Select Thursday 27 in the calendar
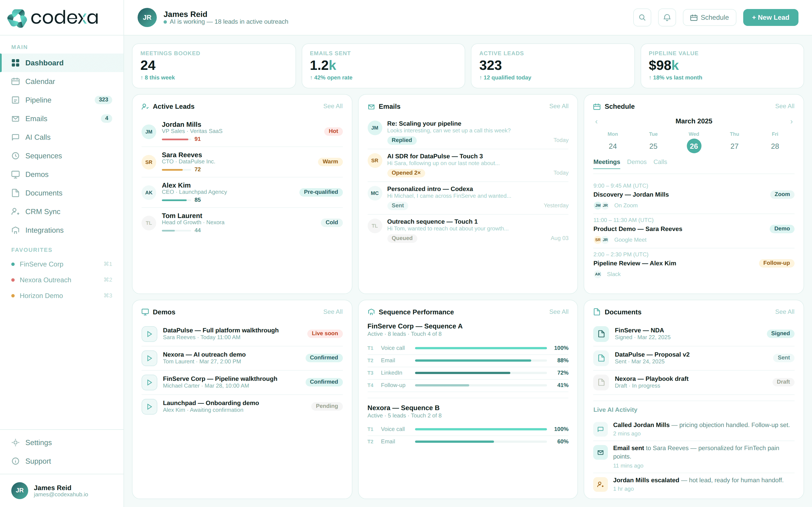This screenshot has height=507, width=812. (734, 146)
